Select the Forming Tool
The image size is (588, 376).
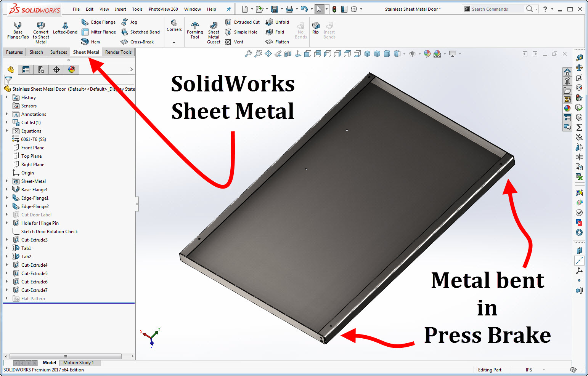pos(195,30)
